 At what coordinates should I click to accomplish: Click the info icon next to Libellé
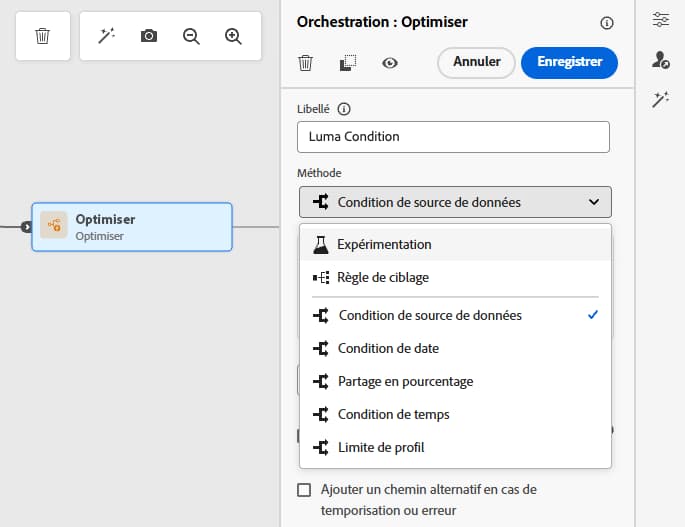pos(344,109)
